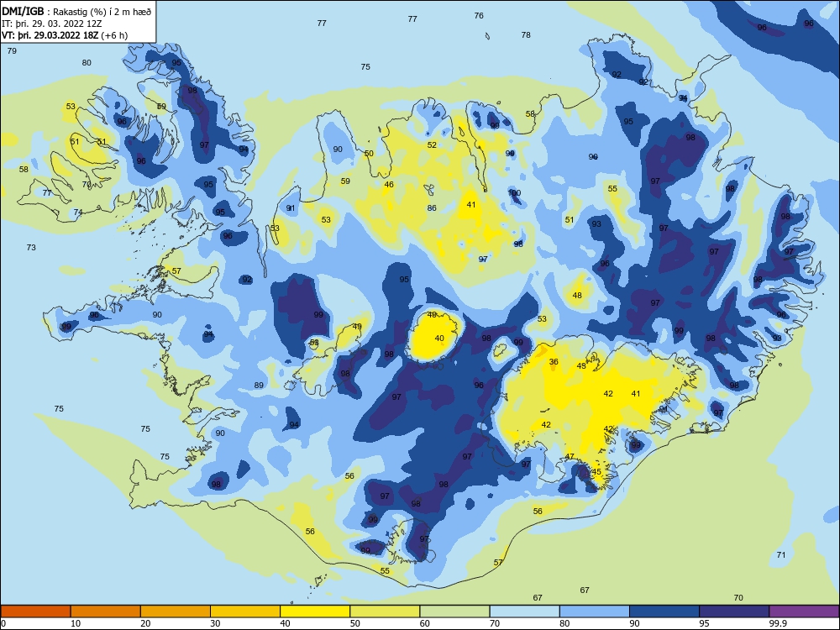Click the '86' humidity value on the map

tap(432, 207)
